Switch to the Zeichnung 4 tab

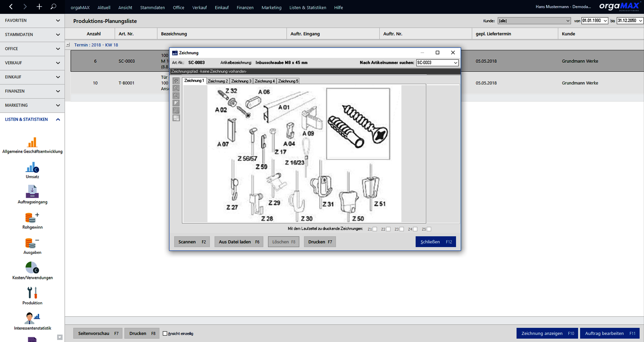(265, 81)
